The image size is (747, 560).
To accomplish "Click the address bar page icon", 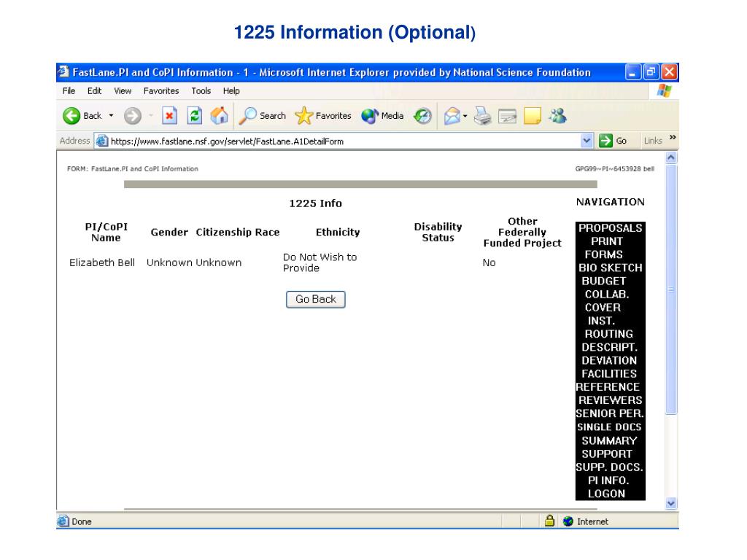I will 102,141.
